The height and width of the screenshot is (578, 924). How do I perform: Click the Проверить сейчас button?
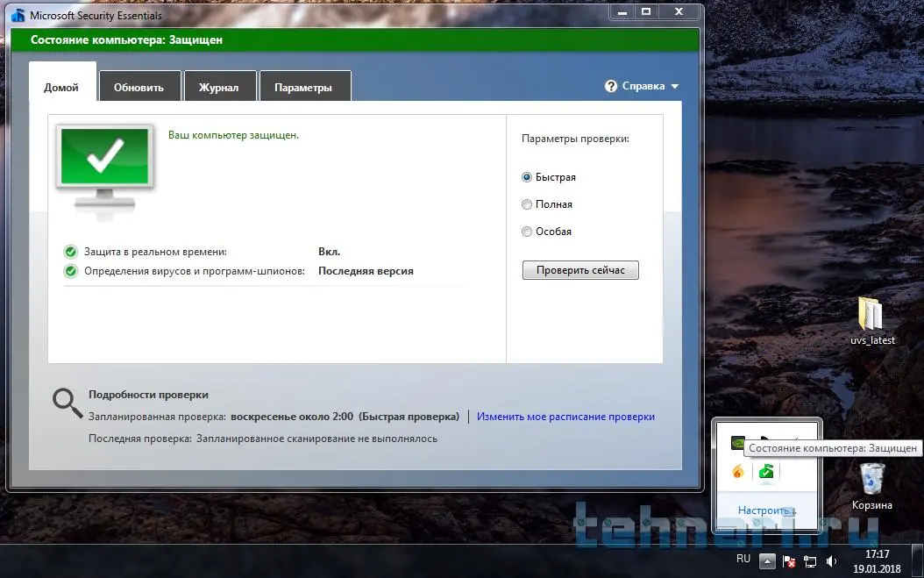(580, 270)
